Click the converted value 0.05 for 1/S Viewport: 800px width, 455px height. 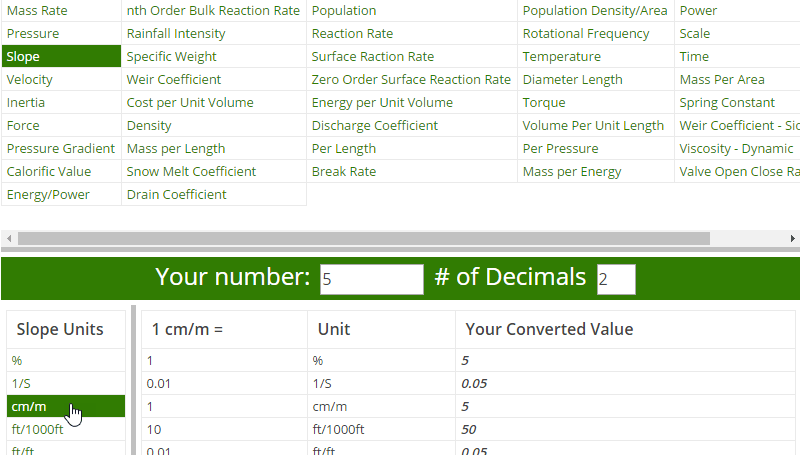tap(474, 384)
